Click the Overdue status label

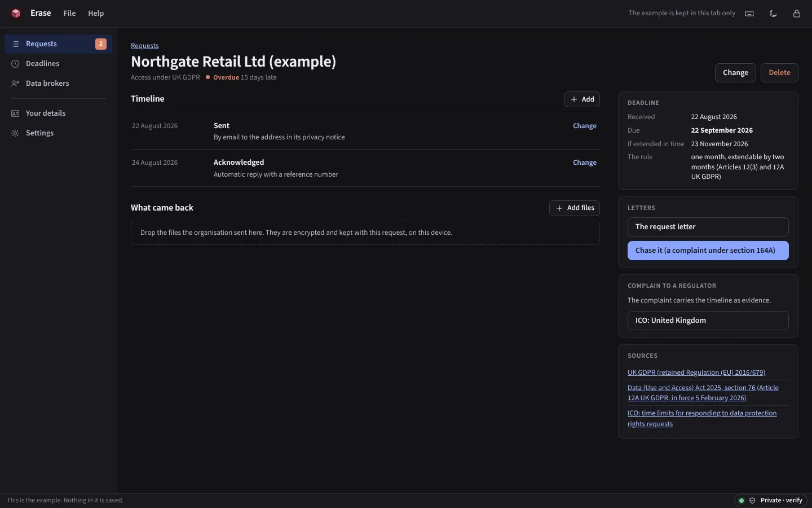click(226, 78)
